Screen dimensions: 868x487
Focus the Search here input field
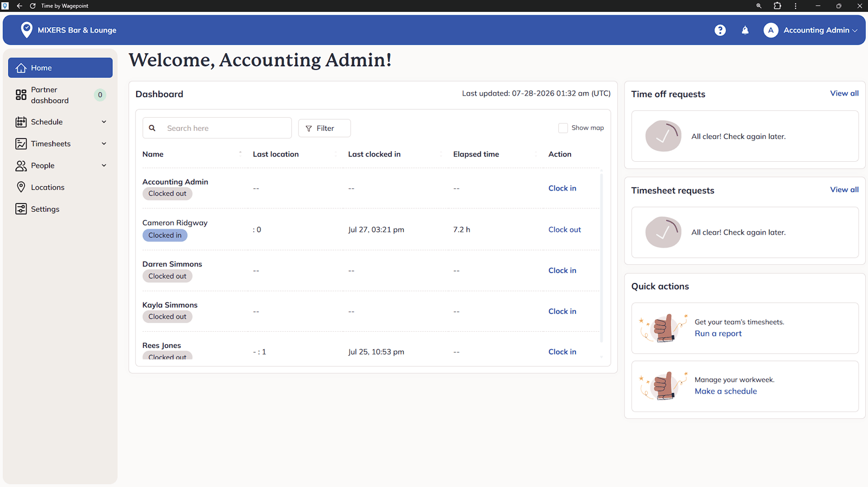click(x=217, y=128)
